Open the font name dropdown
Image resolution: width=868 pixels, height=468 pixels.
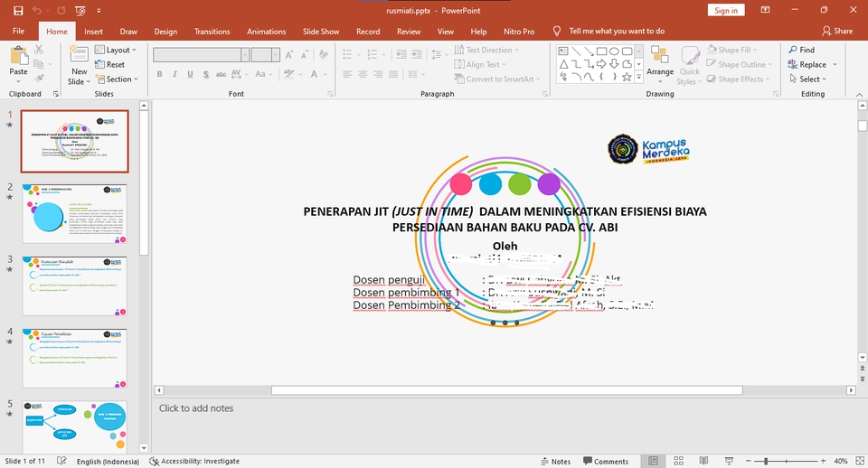[245, 55]
